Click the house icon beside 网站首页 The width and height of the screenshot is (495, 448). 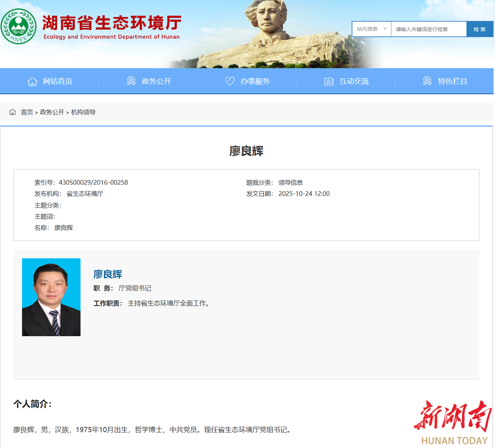coord(32,82)
